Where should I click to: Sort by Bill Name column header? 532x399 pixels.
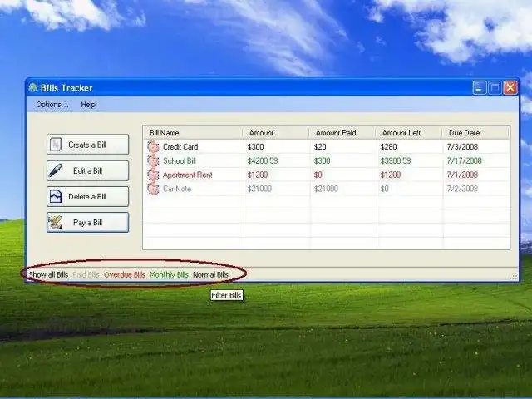coord(193,133)
